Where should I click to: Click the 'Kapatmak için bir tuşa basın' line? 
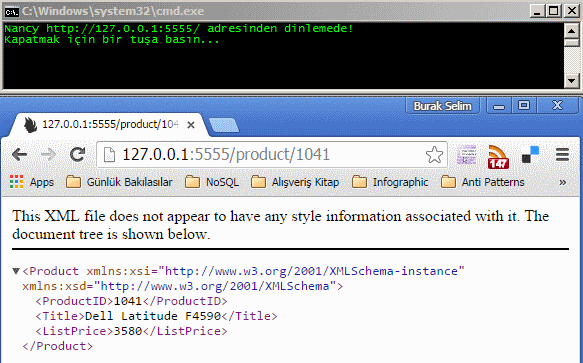point(112,40)
